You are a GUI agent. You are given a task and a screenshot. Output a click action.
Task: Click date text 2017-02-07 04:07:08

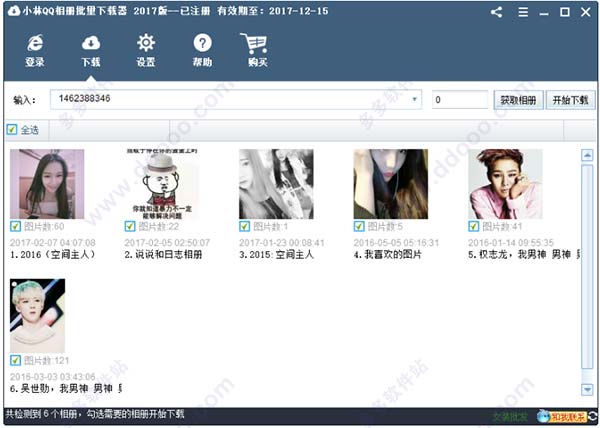pos(53,242)
